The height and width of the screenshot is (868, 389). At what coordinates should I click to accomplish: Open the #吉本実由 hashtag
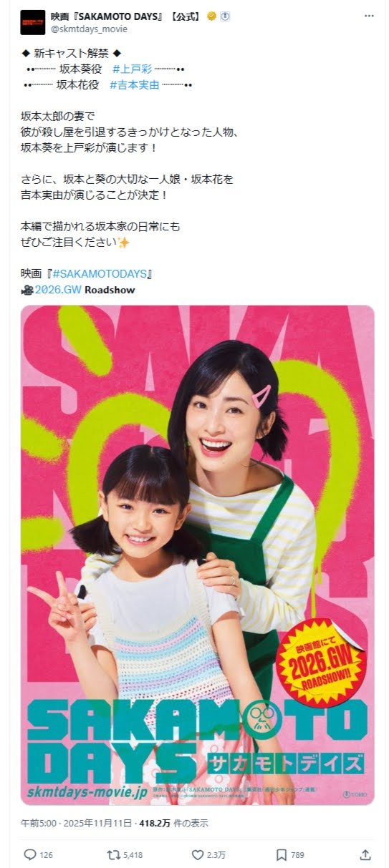point(134,84)
